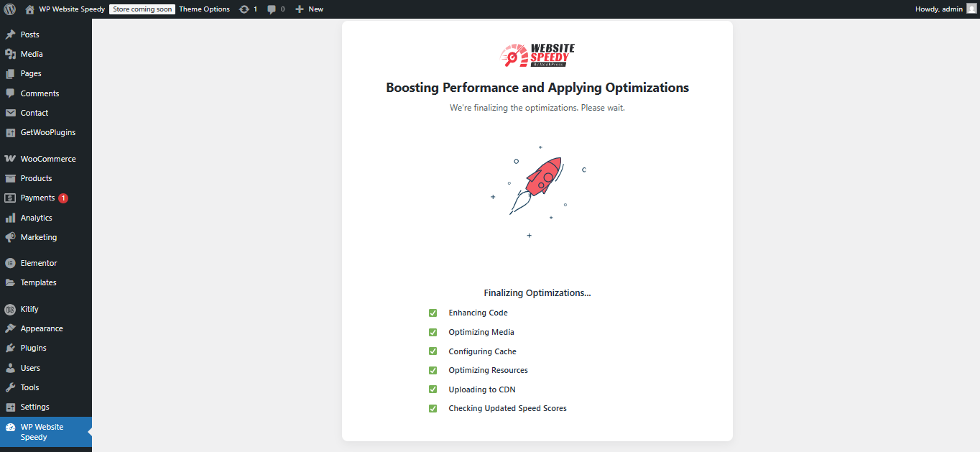Click the Templates folder icon
The height and width of the screenshot is (452, 980).
[10, 282]
